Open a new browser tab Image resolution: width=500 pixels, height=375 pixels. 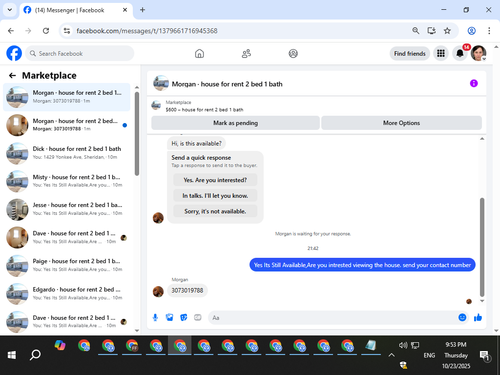pyautogui.click(x=142, y=10)
